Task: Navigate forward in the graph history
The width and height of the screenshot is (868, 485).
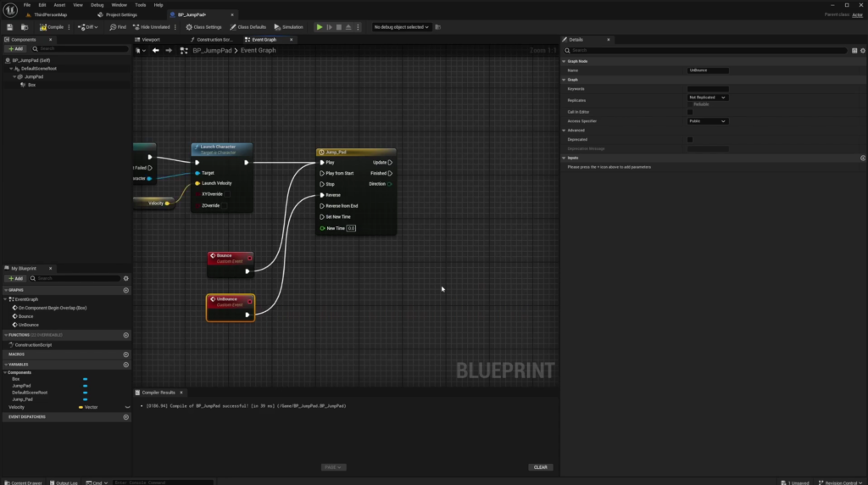Action: (169, 50)
